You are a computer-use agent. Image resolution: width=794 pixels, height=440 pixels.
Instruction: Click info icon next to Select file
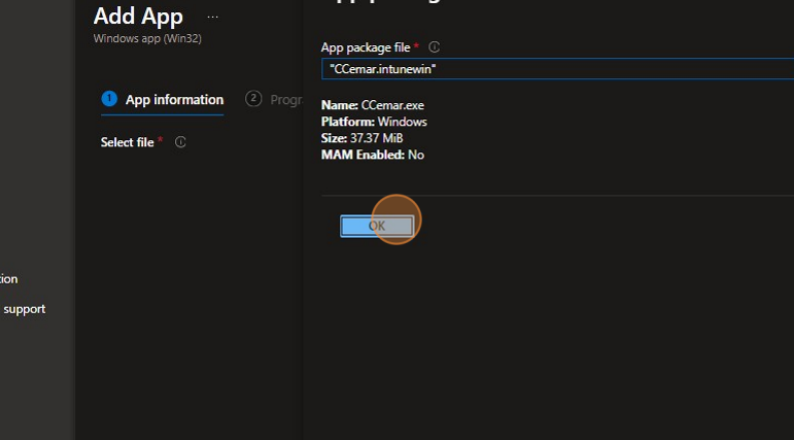(x=181, y=142)
